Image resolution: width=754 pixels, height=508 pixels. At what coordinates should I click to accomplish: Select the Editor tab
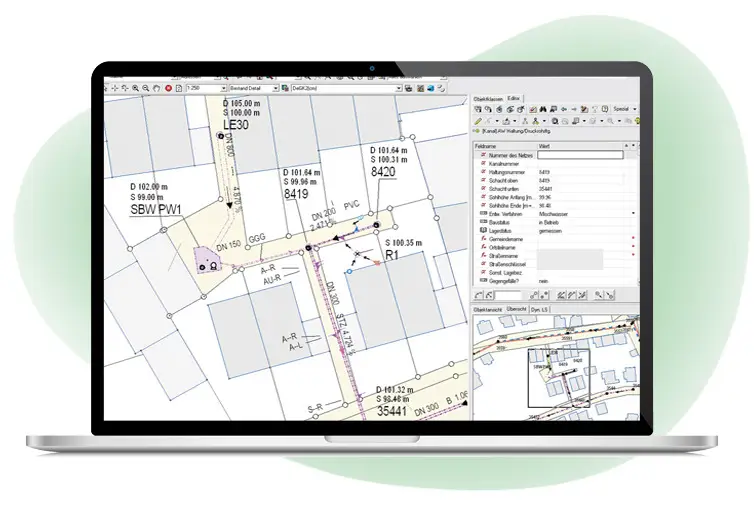pyautogui.click(x=513, y=98)
